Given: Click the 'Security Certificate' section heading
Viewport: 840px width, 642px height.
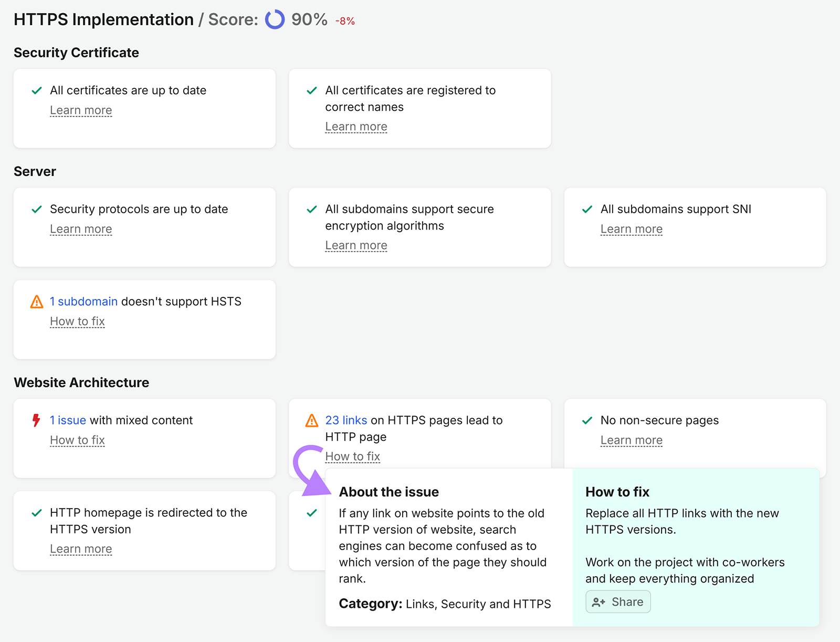Looking at the screenshot, I should click(x=76, y=53).
